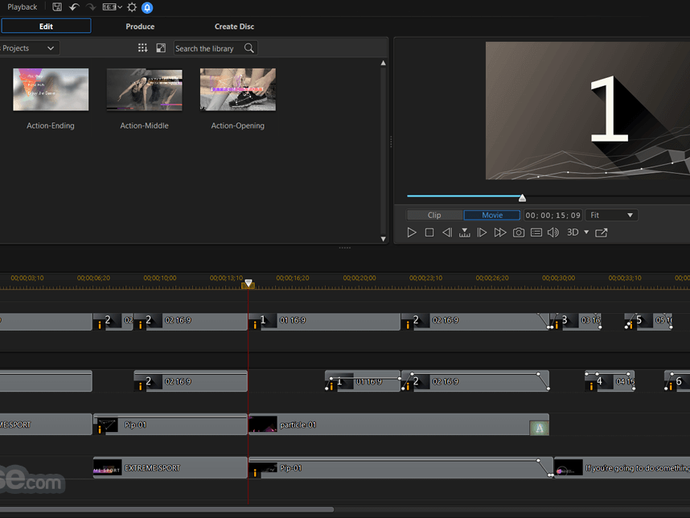Undo the last action
Screen dimensions: 690x518
(x=74, y=7)
